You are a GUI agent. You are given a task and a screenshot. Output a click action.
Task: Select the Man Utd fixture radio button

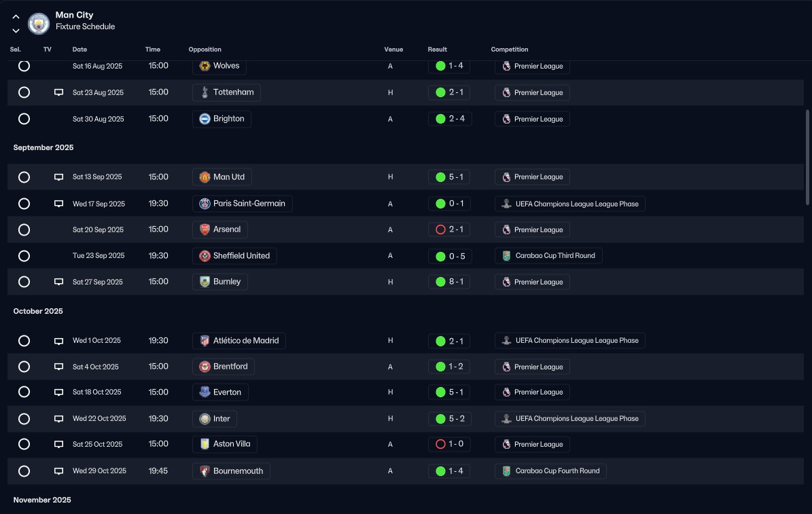24,177
